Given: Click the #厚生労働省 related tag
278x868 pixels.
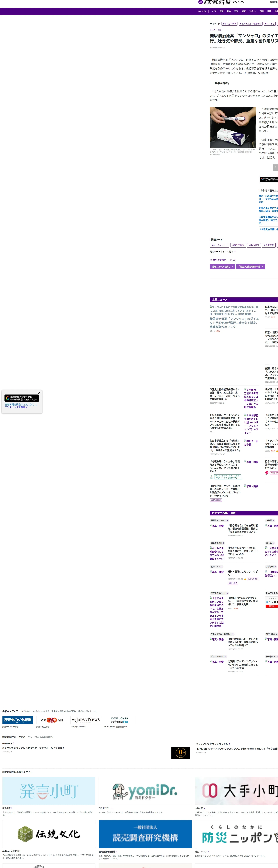Looking at the screenshot, I should (238, 245).
